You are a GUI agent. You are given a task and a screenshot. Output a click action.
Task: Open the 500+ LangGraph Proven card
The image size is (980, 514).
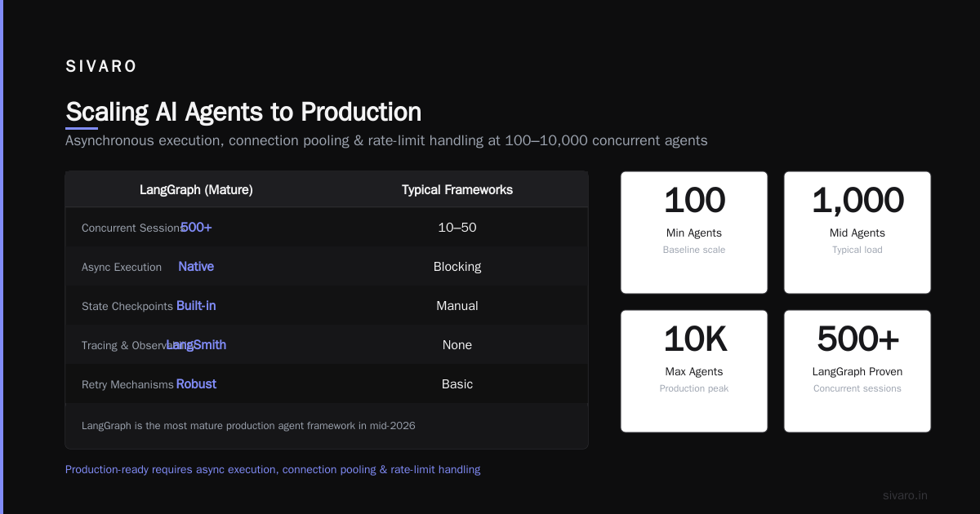pyautogui.click(x=857, y=371)
